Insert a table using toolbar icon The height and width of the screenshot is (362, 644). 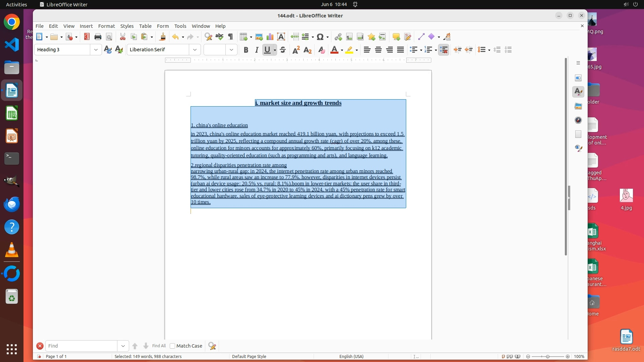click(245, 37)
